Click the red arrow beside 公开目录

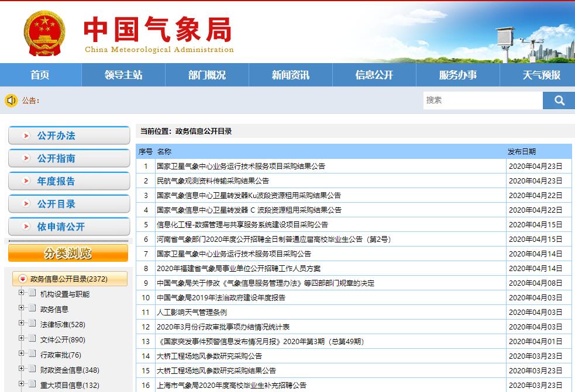click(x=26, y=204)
